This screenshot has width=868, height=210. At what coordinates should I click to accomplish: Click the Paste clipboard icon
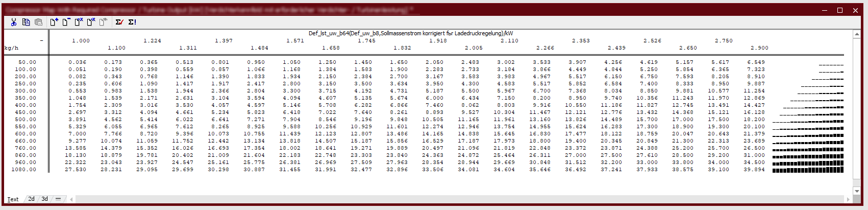tap(38, 22)
